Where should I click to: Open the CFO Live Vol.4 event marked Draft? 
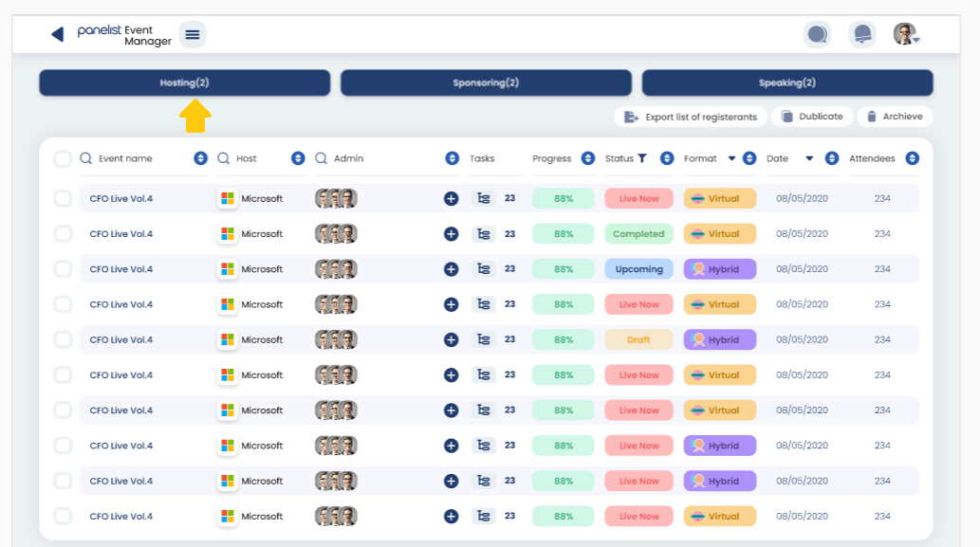[x=121, y=339]
